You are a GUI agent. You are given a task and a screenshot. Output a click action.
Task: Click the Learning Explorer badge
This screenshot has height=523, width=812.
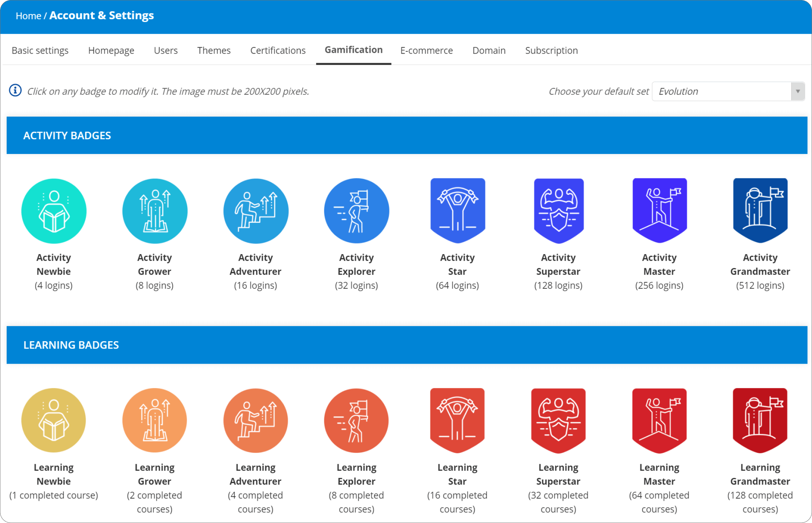click(x=356, y=420)
